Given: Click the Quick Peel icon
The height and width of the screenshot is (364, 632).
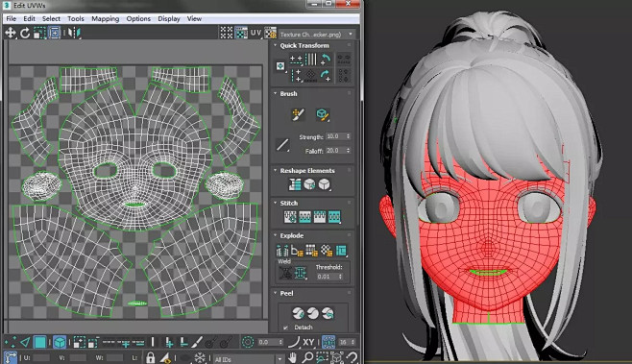Looking at the screenshot, I should coord(299,313).
